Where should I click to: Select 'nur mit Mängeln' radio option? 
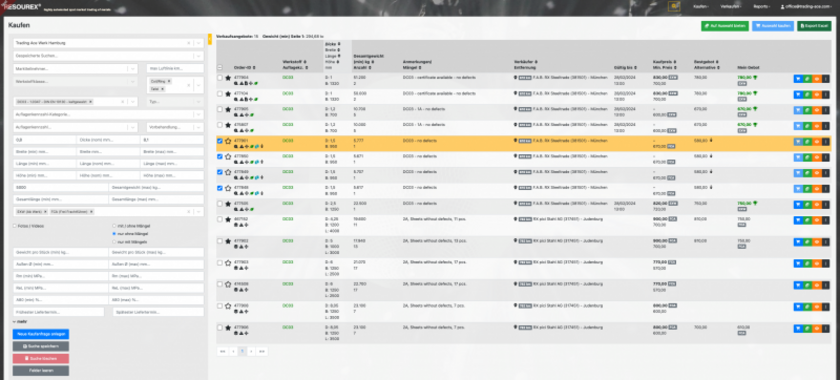(x=114, y=242)
